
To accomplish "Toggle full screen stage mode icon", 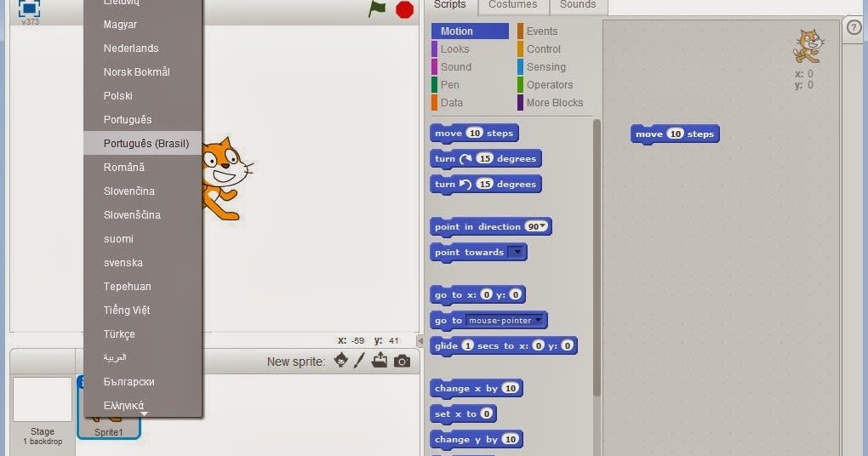I will point(29,9).
